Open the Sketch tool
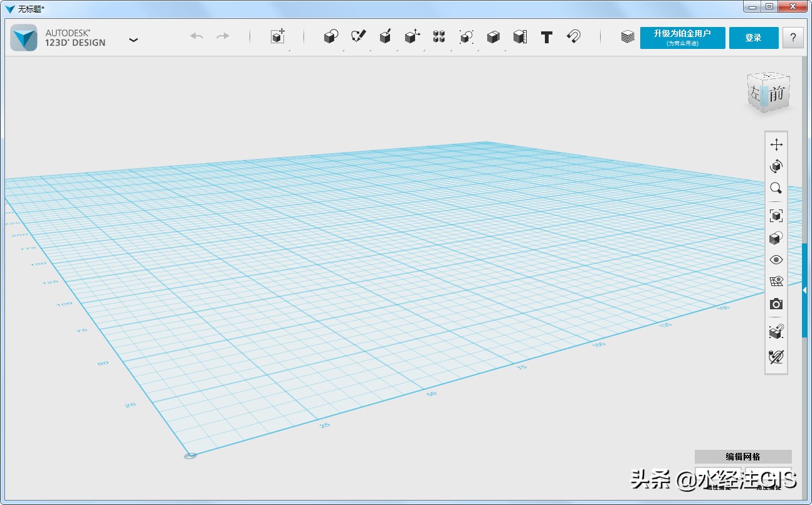Viewport: 812px width, 505px height. click(357, 36)
